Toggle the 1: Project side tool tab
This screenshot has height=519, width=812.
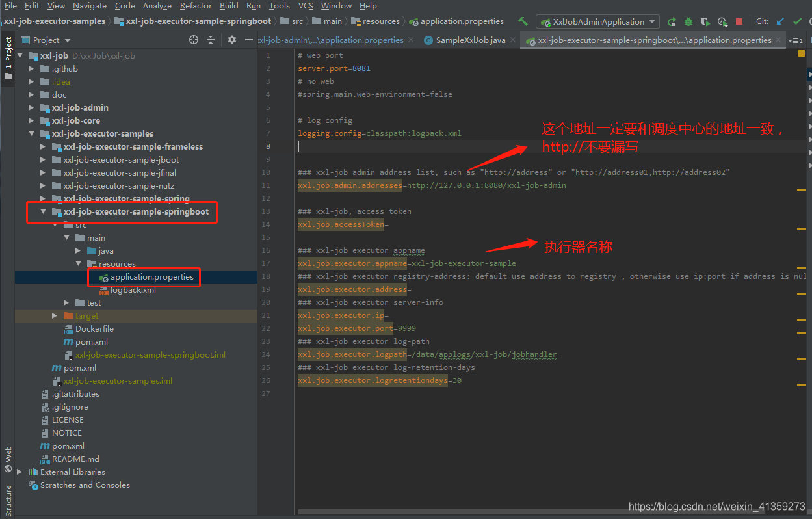point(8,57)
